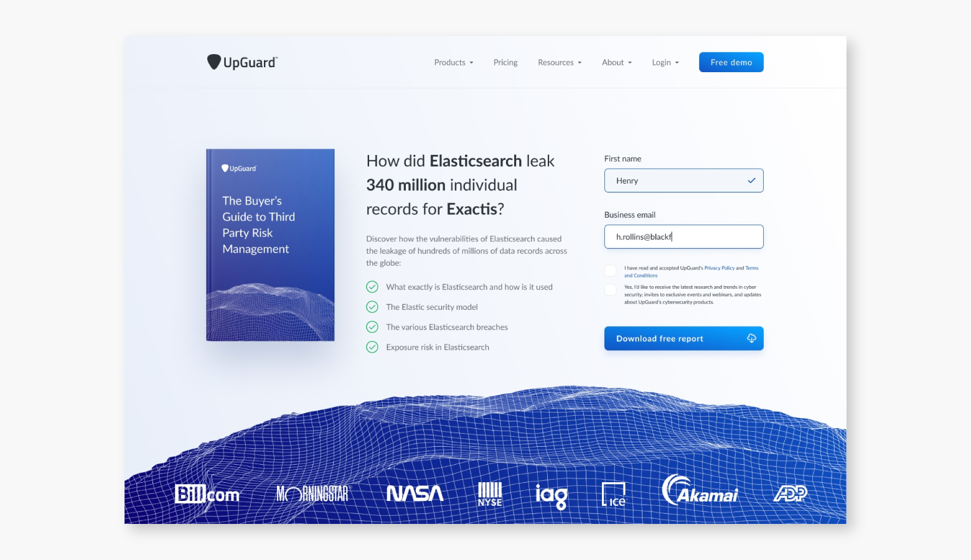The image size is (971, 560).
Task: Open the About dropdown menu
Action: click(617, 62)
